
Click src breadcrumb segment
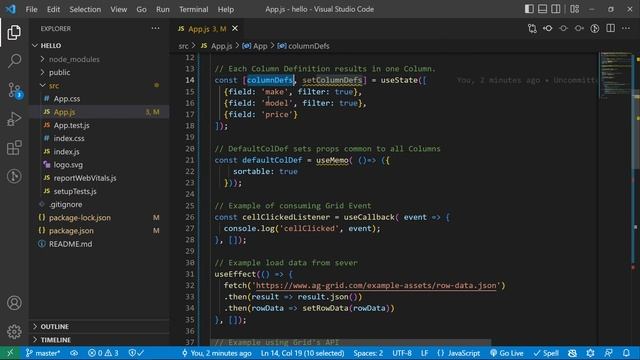pyautogui.click(x=184, y=46)
